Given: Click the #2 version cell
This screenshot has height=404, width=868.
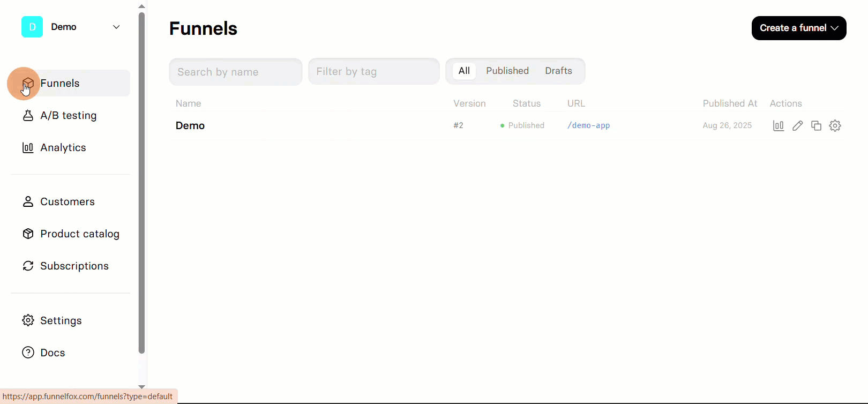Looking at the screenshot, I should tap(458, 125).
